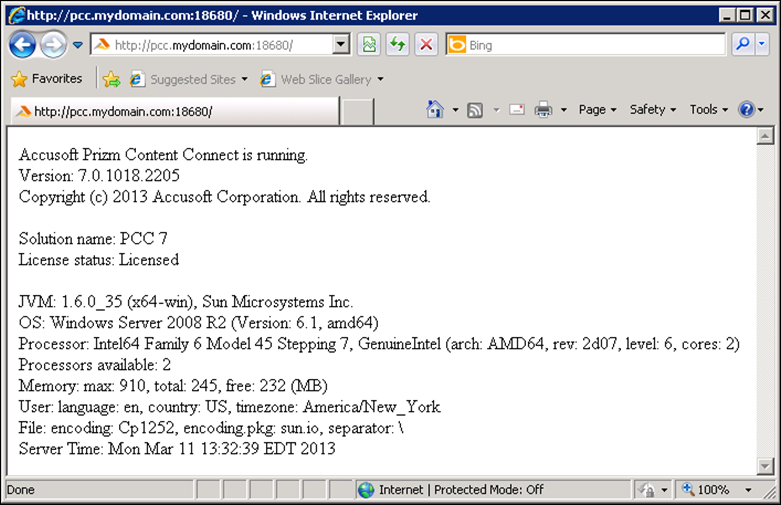The height and width of the screenshot is (505, 781).
Task: Select the pcc.mydomain.com:18680 tab
Action: (x=175, y=111)
